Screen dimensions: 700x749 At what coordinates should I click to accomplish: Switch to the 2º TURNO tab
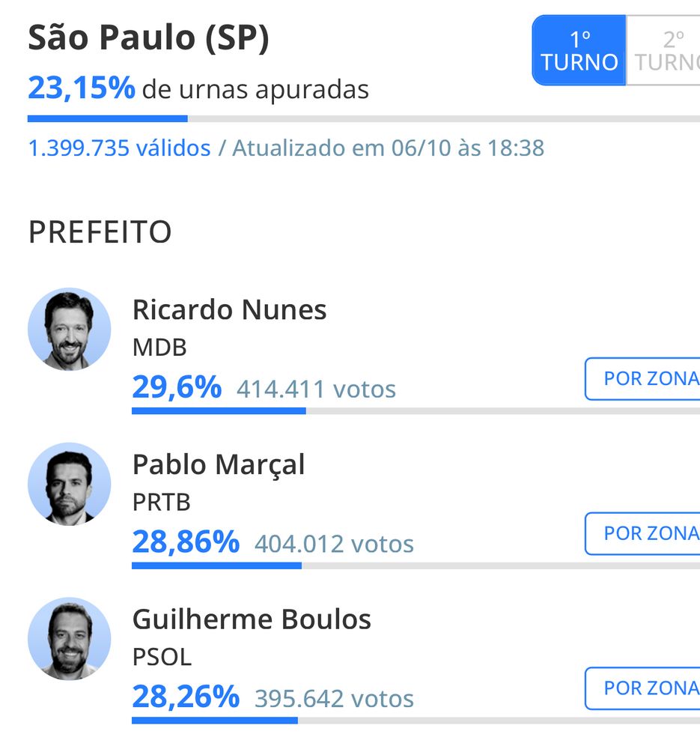click(663, 50)
